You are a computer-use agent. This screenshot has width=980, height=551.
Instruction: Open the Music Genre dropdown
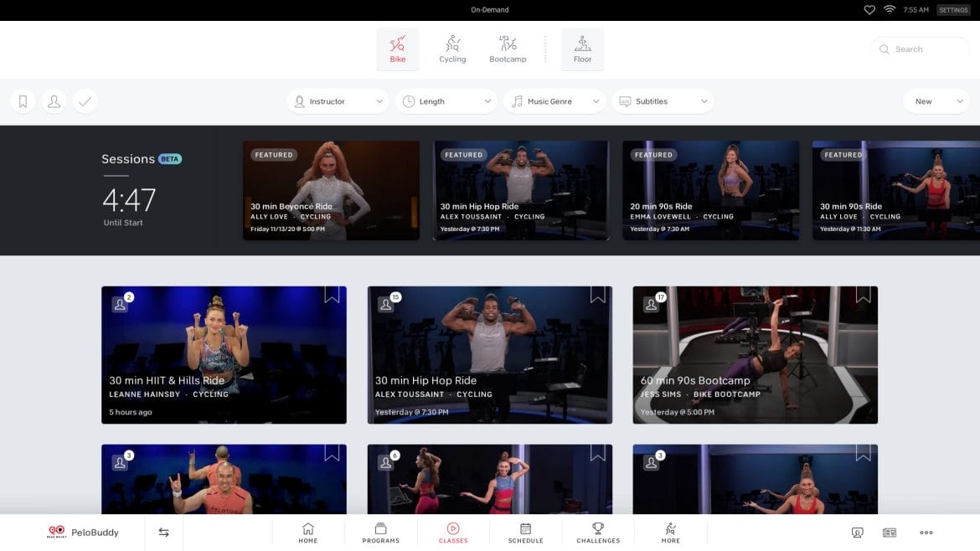554,101
